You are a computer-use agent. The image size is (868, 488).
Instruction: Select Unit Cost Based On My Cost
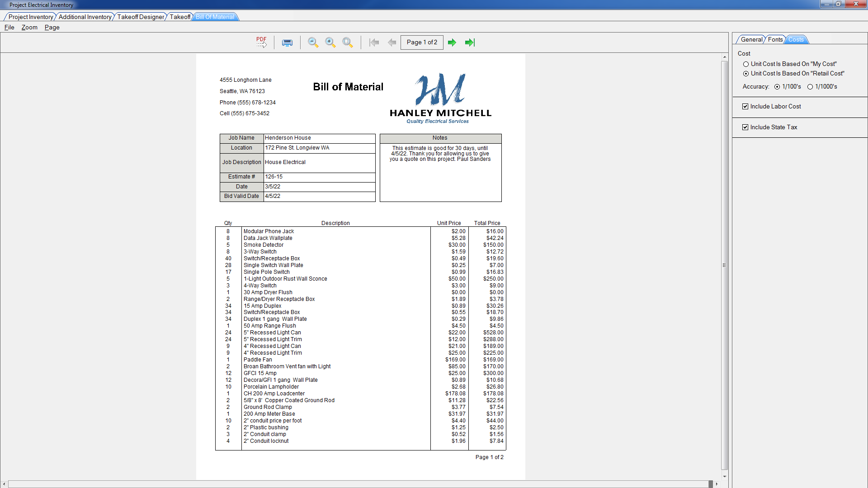click(x=746, y=64)
